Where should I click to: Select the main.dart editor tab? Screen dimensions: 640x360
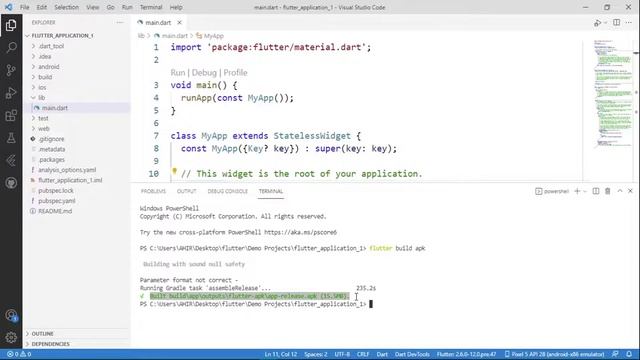tap(158, 22)
